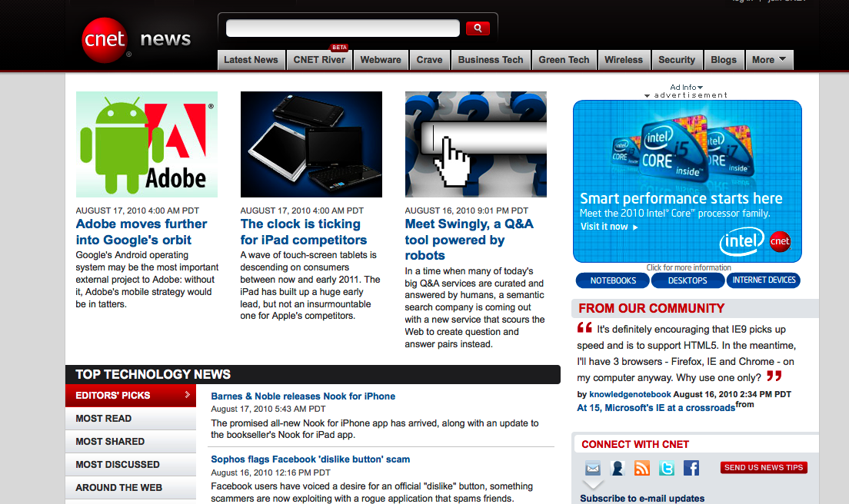Select the Most Discussed section
The height and width of the screenshot is (504, 849).
[x=131, y=465]
